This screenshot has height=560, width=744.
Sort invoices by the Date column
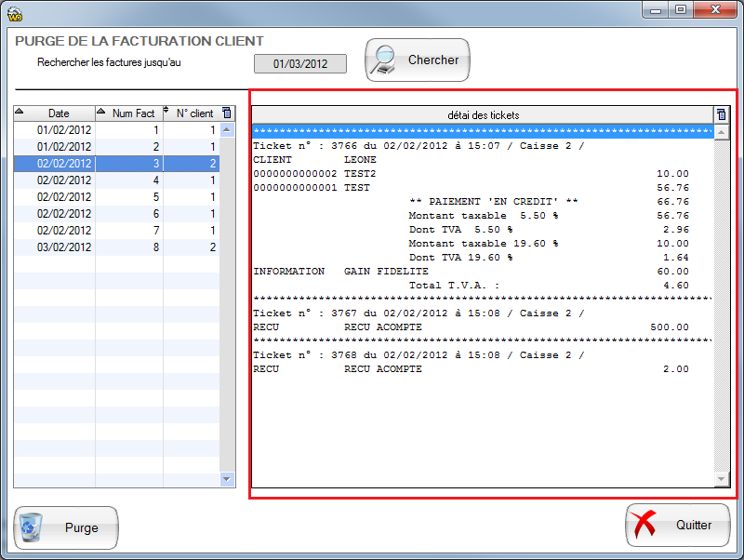[58, 113]
